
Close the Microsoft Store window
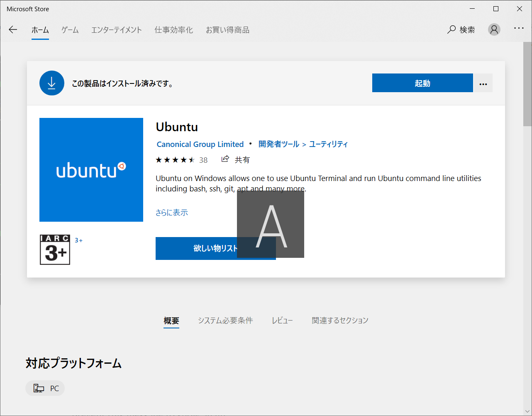pyautogui.click(x=520, y=9)
